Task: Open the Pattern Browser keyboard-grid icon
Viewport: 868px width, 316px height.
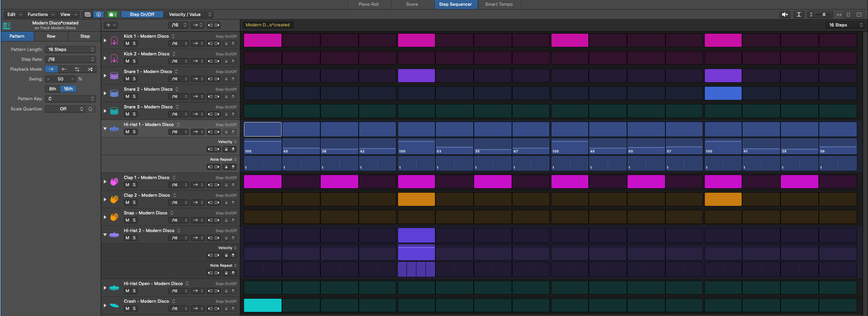Action: (x=88, y=14)
